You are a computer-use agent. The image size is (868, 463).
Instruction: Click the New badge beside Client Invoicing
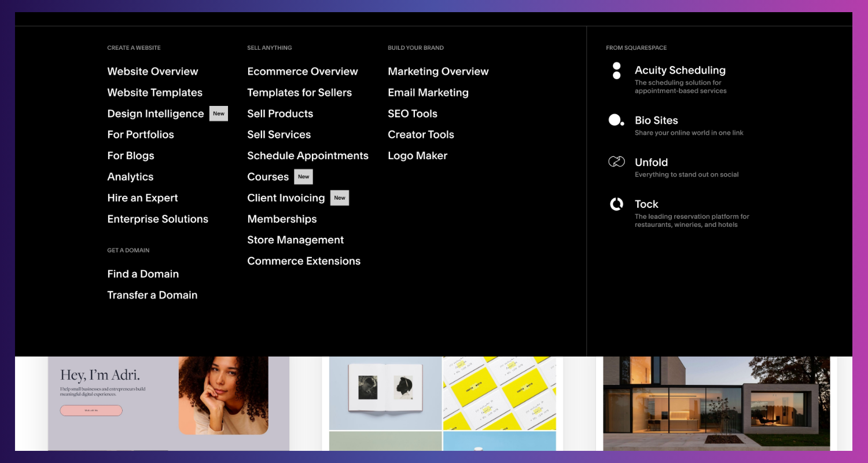pyautogui.click(x=340, y=198)
